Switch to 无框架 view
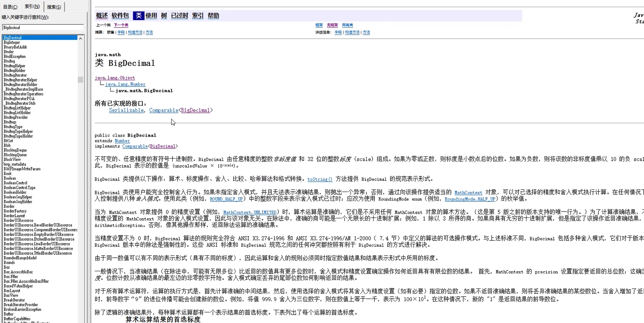The width and height of the screenshot is (644, 323). tap(332, 25)
